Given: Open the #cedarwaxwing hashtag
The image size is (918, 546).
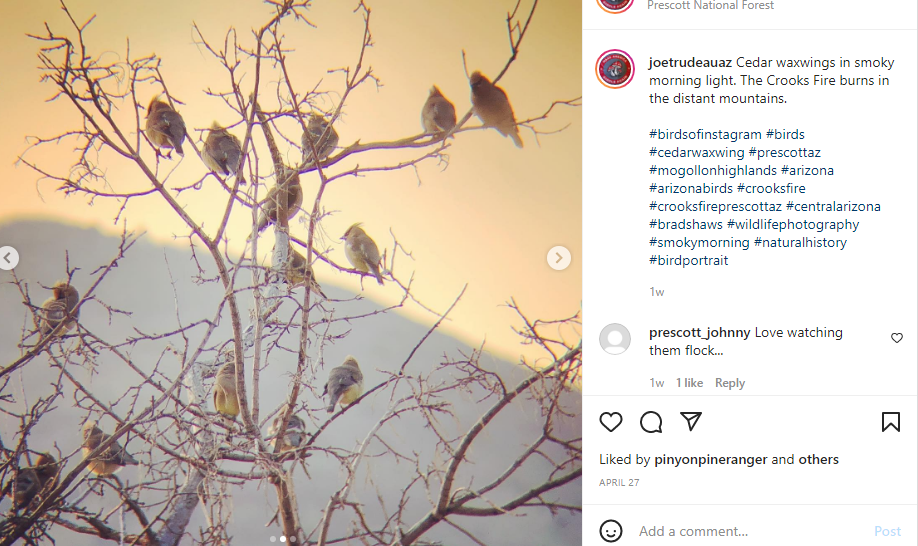Looking at the screenshot, I should [x=697, y=152].
